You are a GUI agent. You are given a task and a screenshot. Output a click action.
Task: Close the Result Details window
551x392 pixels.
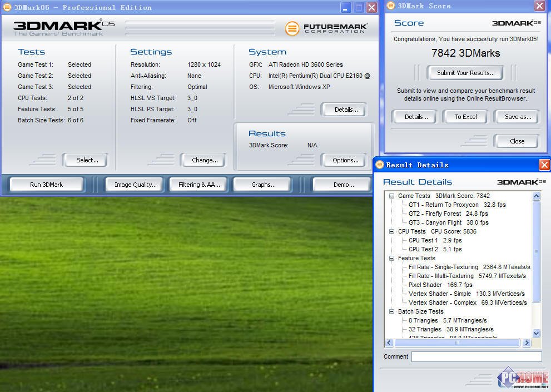(x=544, y=165)
